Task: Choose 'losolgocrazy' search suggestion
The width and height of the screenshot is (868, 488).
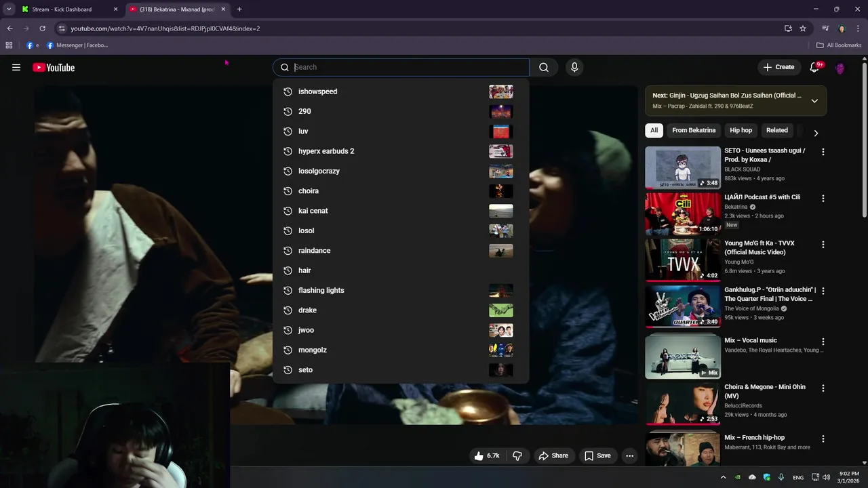Action: [401, 171]
